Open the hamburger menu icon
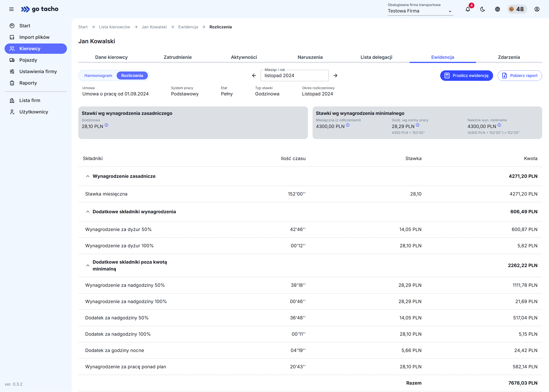549x392 pixels. pos(11,9)
